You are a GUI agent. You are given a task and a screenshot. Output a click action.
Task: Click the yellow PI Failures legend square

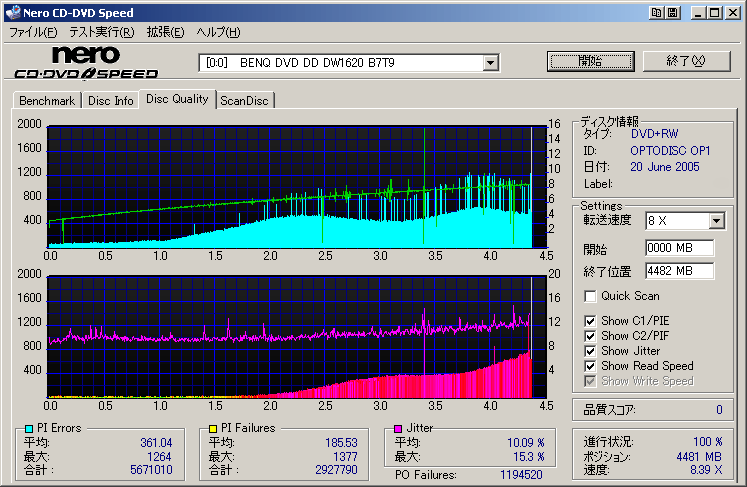pos(213,429)
